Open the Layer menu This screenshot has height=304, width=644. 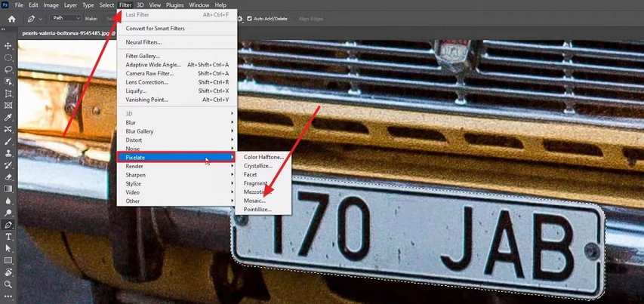69,5
